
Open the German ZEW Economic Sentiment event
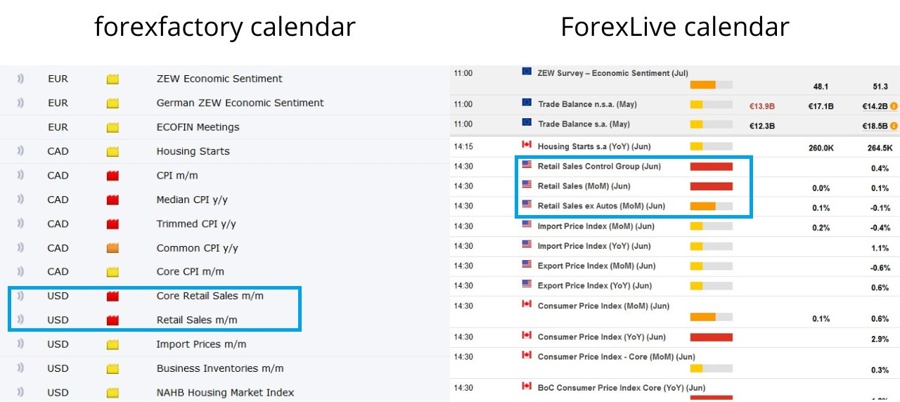(240, 103)
